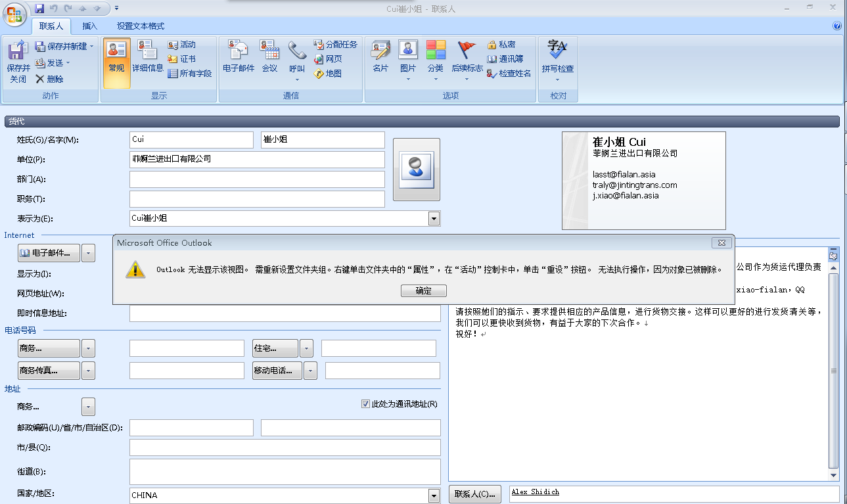This screenshot has height=504, width=847.
Task: Set a Follow Up flag (后续标志)
Action: (467, 56)
